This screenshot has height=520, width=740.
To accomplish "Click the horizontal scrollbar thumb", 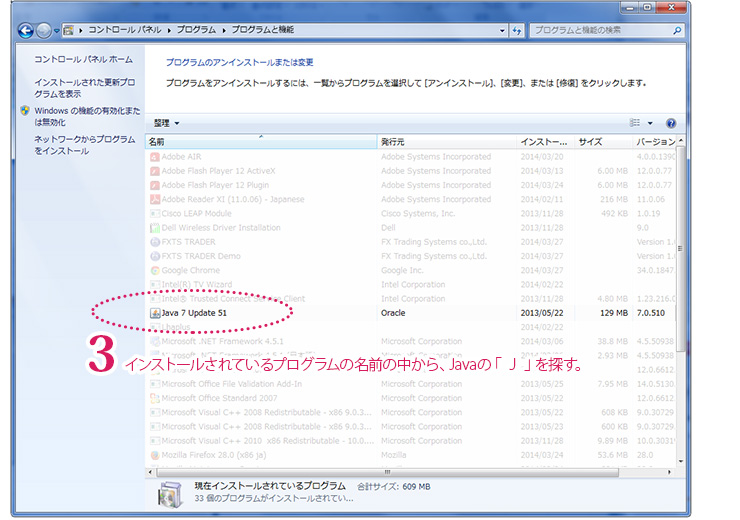I will pyautogui.click(x=387, y=472).
